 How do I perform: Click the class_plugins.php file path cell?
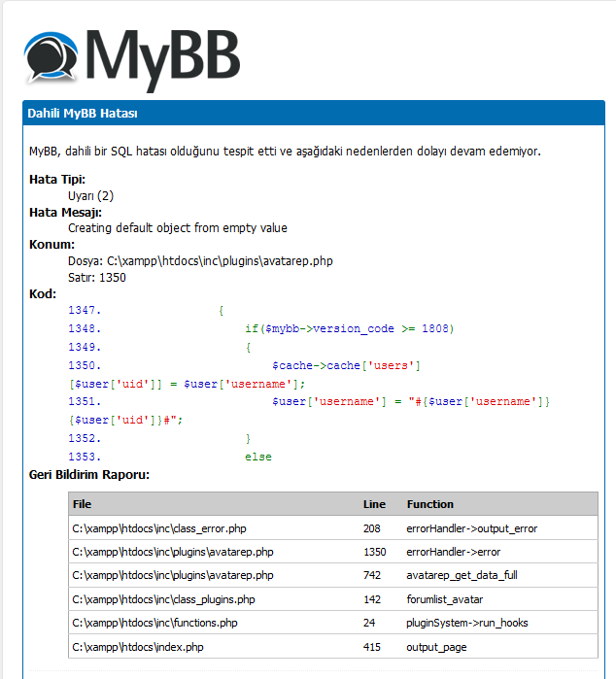163,599
